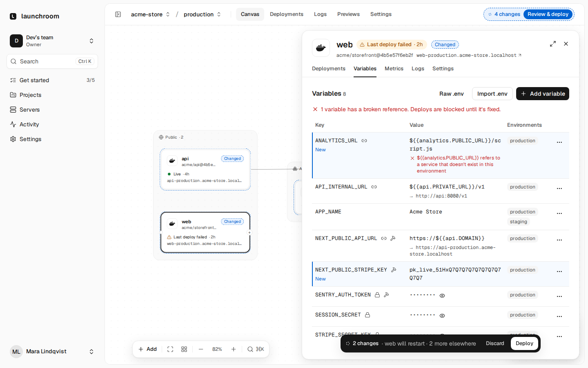
Task: Zoom out the canvas with minus icon
Action: (x=201, y=349)
